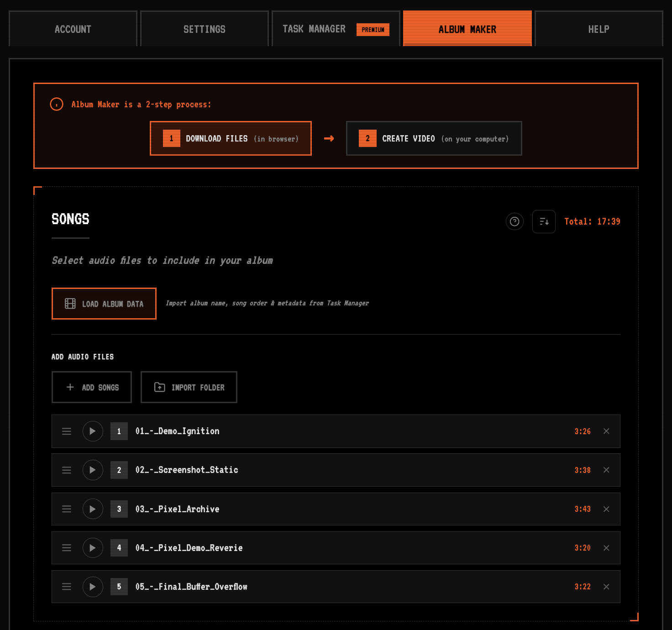Screen dimensions: 672x630
Task: Play 01_-_Demo_Ignition
Action: (93, 431)
